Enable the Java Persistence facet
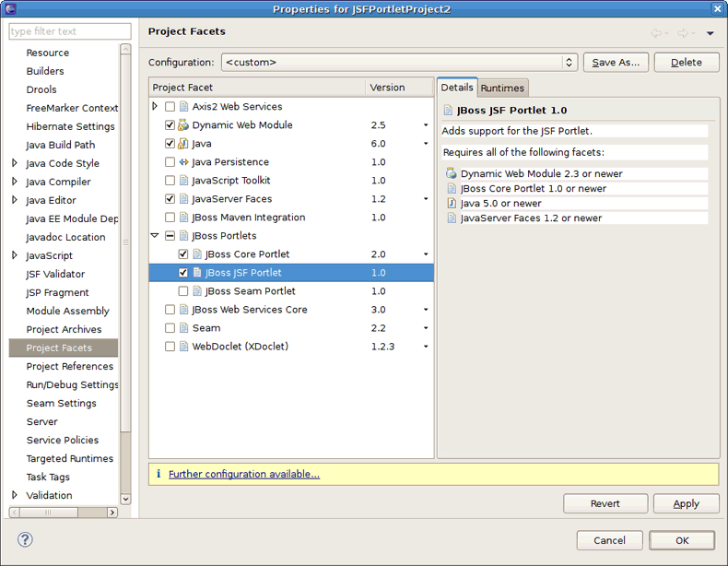 [170, 162]
